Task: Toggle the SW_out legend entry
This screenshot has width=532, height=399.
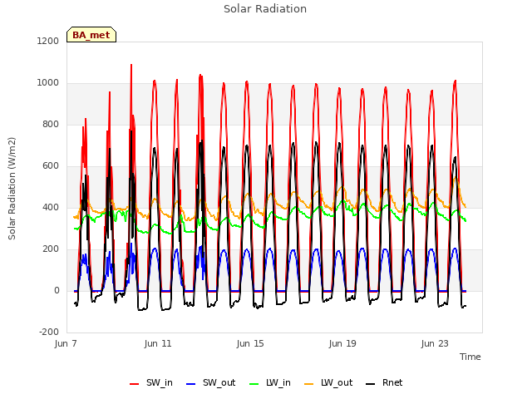Action: coord(210,382)
